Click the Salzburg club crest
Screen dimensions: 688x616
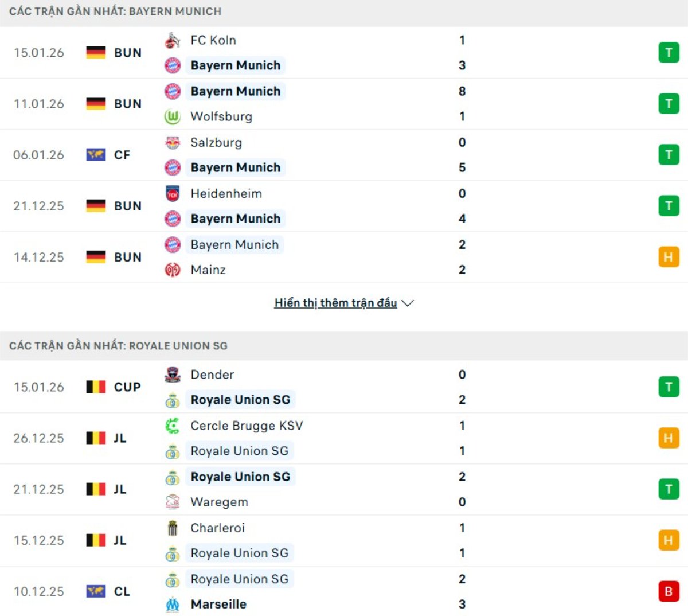tap(172, 142)
